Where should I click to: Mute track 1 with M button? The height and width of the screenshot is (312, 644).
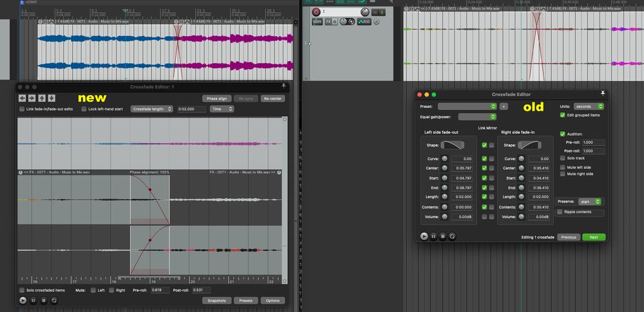point(375,12)
